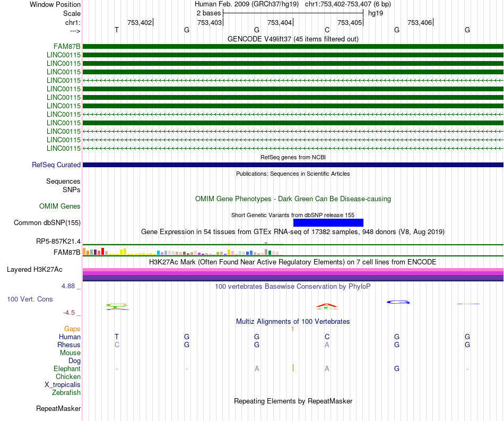Click the ---> strand direction arrow
Screen dimensions: 504x421
(75, 31)
